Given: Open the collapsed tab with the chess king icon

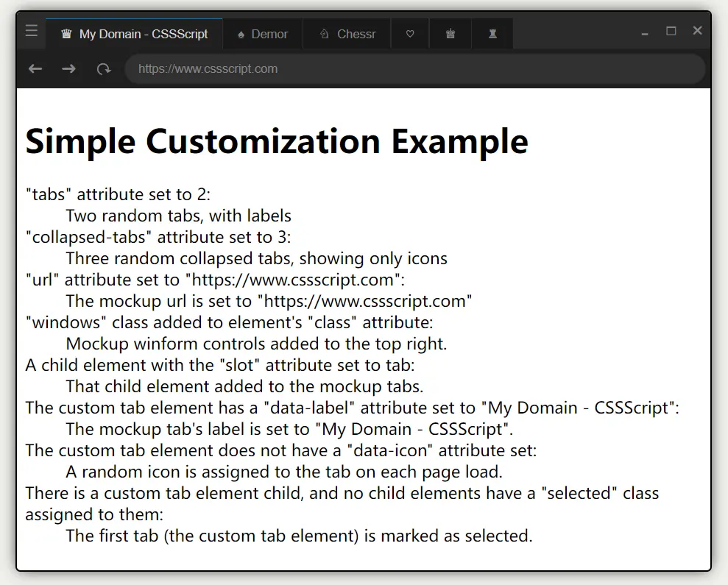Looking at the screenshot, I should (450, 34).
